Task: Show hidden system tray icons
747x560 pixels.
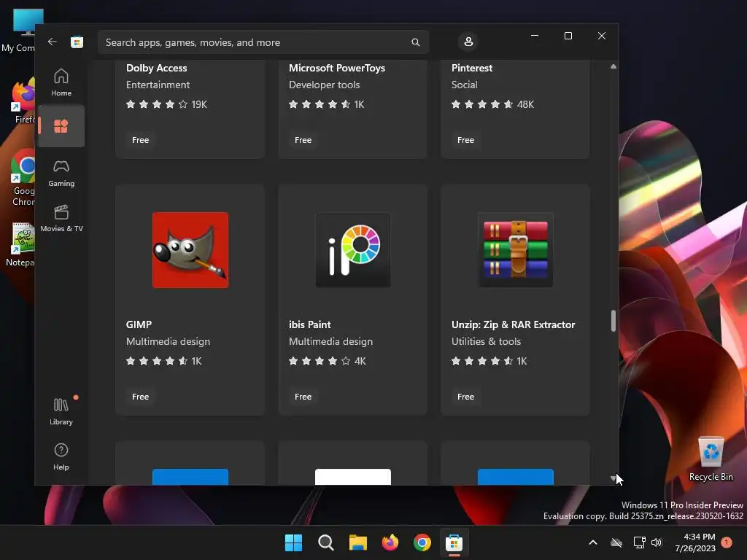Action: click(x=593, y=542)
